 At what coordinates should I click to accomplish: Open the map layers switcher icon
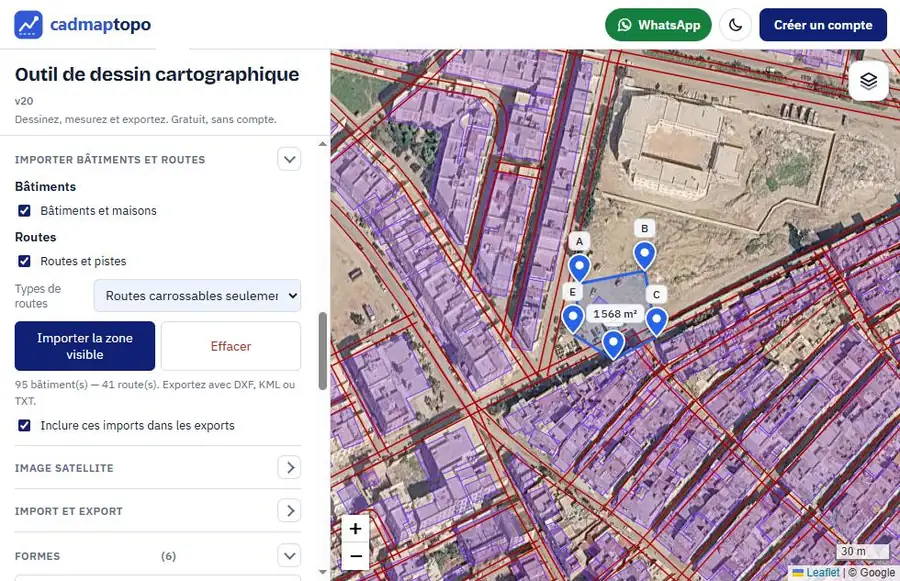[868, 81]
